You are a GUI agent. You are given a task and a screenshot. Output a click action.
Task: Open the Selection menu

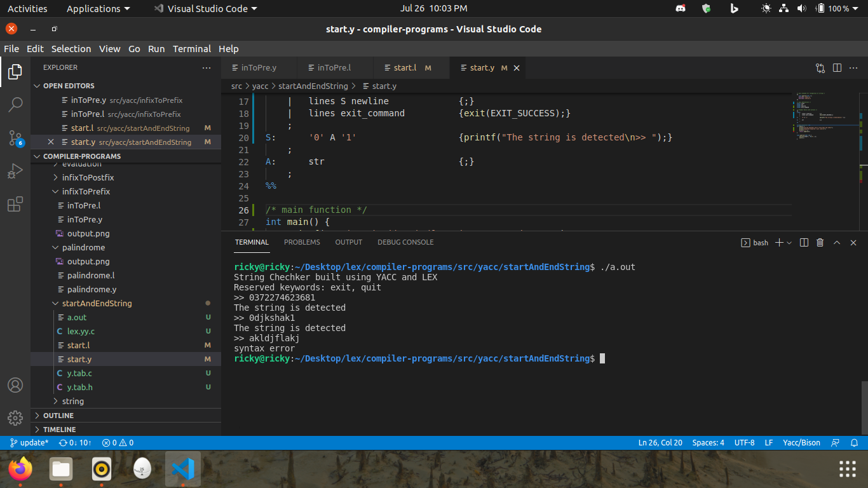pyautogui.click(x=71, y=49)
